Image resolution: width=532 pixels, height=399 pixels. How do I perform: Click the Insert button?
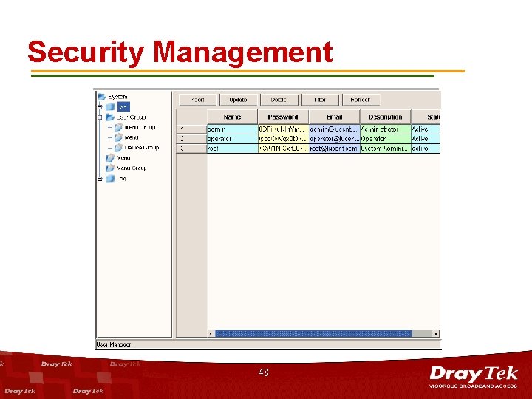click(x=197, y=100)
